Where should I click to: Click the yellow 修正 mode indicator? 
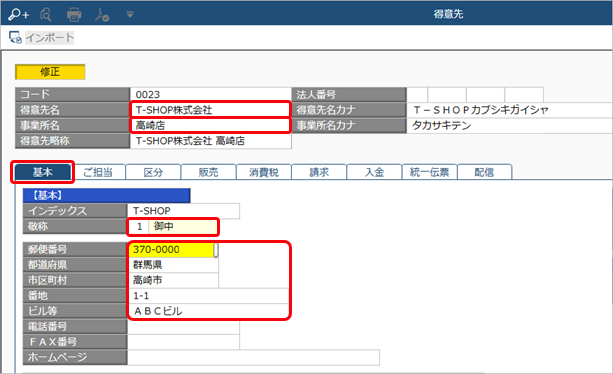pos(50,72)
